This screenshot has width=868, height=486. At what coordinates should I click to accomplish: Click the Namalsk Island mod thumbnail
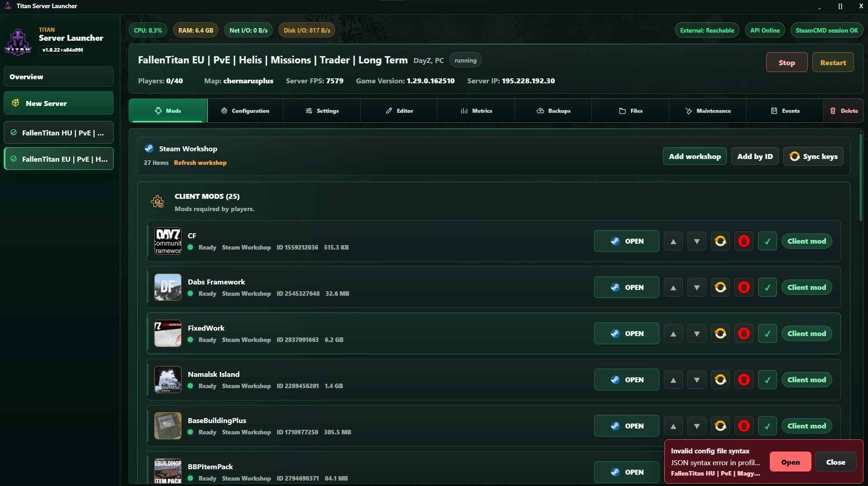[167, 380]
